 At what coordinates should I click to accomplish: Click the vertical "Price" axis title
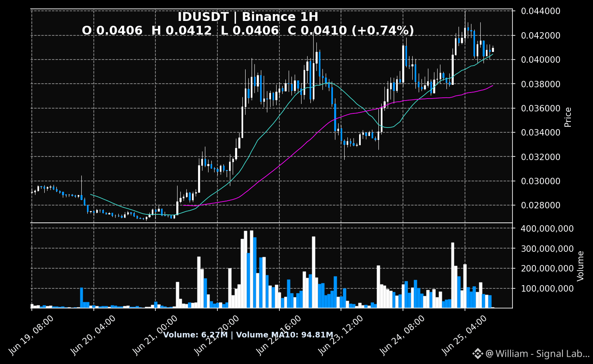pos(568,117)
